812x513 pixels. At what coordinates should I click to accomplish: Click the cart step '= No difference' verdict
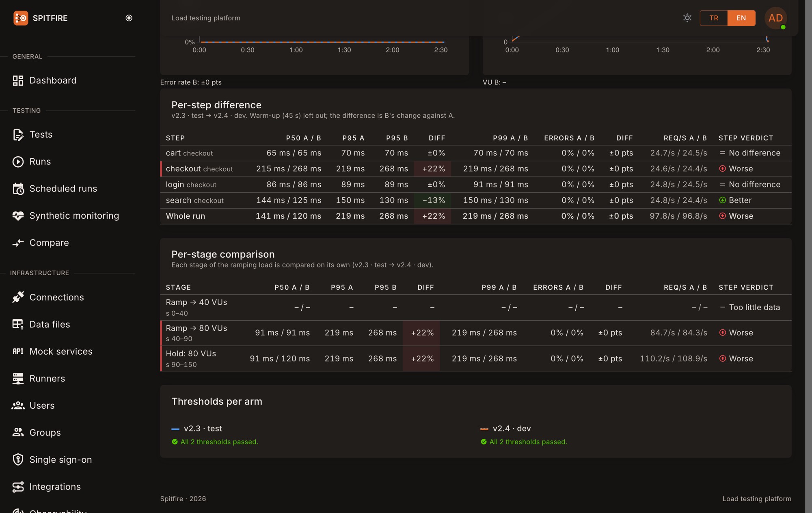click(750, 153)
